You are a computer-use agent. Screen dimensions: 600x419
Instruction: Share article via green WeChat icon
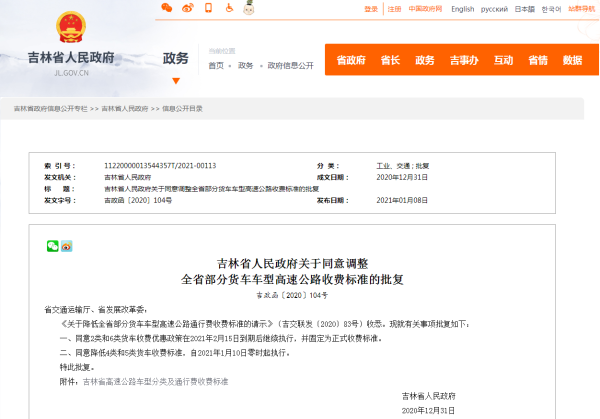52,246
